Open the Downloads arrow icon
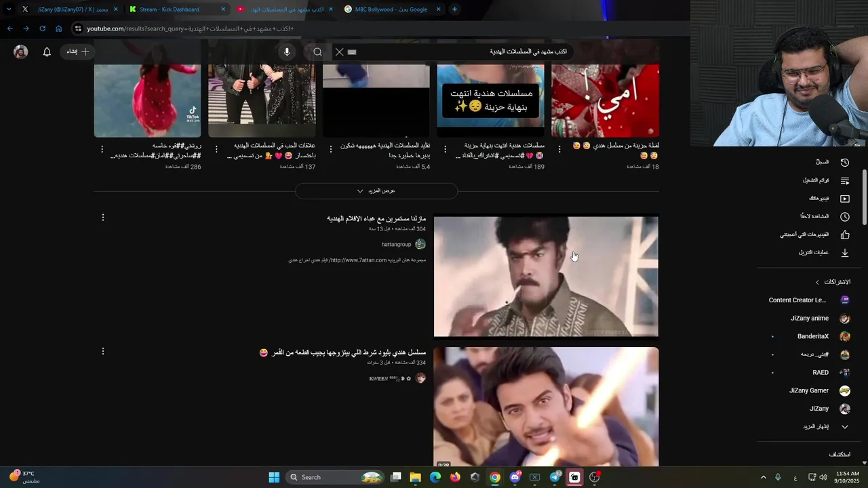Image resolution: width=868 pixels, height=488 pixels. pos(845,253)
